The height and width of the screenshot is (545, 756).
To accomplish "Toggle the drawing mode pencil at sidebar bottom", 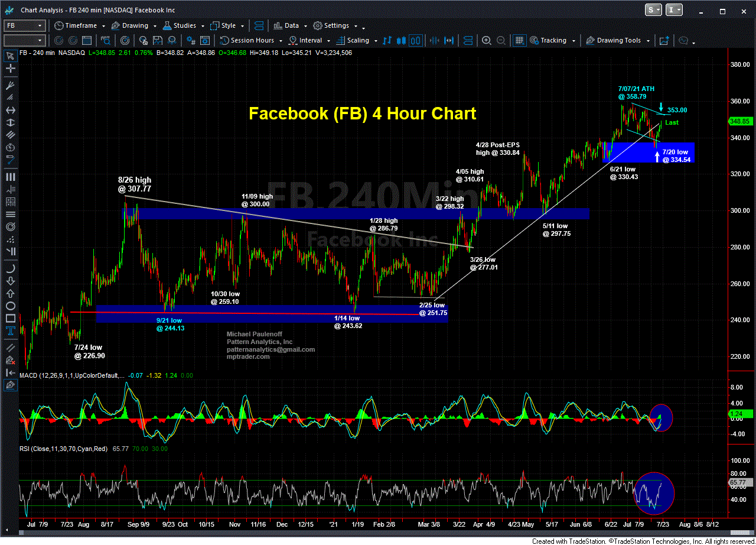I will [x=10, y=385].
